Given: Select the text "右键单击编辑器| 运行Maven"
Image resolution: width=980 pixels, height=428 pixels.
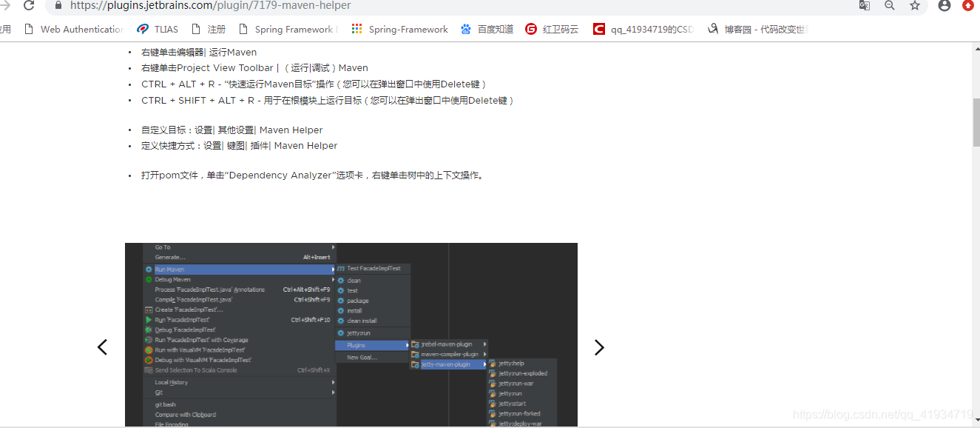Looking at the screenshot, I should tap(199, 52).
